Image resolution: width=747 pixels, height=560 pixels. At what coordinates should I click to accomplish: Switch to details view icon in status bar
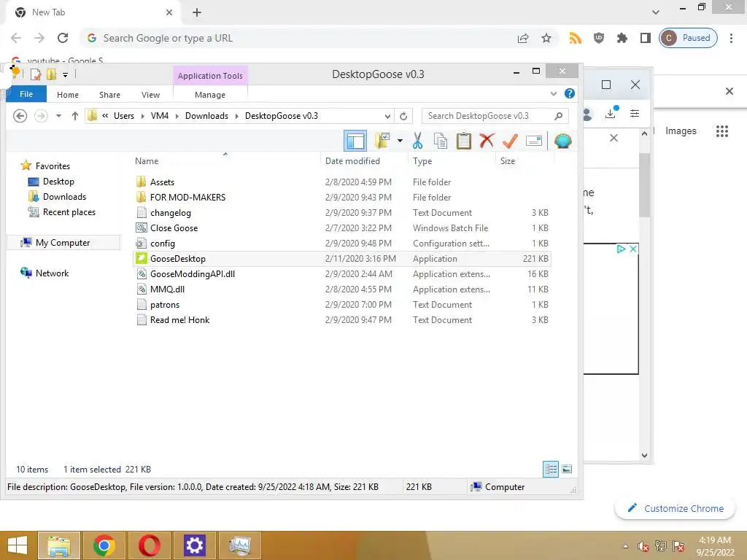(x=551, y=469)
